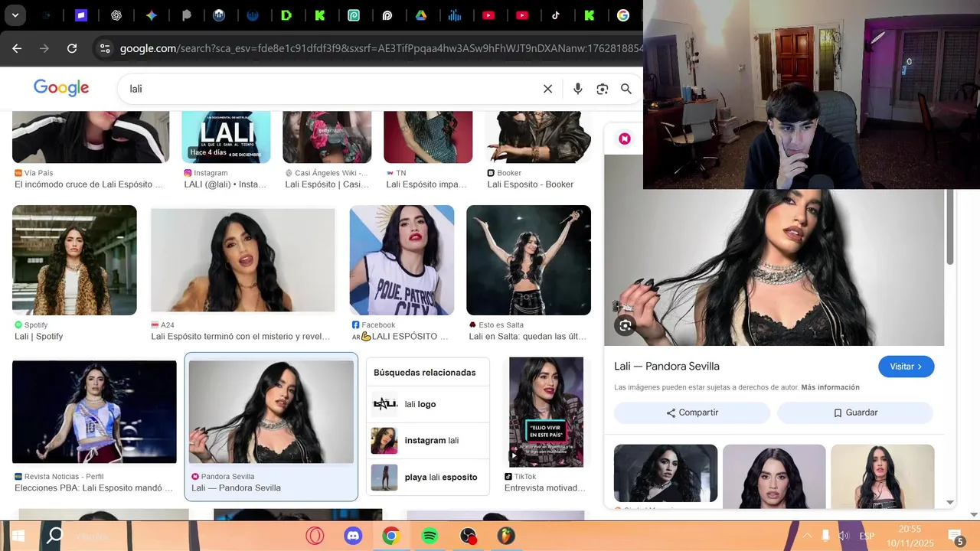Reload the current page
The image size is (980, 551).
[x=72, y=48]
